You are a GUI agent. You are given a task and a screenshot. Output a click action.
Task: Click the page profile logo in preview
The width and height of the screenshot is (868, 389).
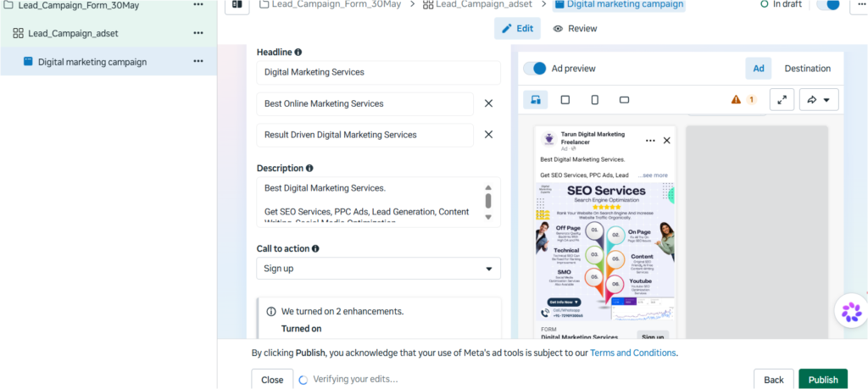point(549,139)
